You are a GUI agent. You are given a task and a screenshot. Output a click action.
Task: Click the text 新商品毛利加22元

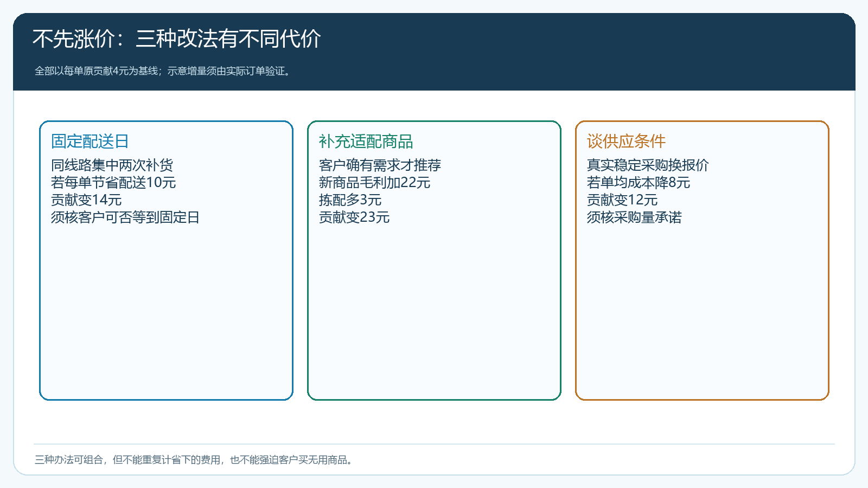click(x=375, y=182)
